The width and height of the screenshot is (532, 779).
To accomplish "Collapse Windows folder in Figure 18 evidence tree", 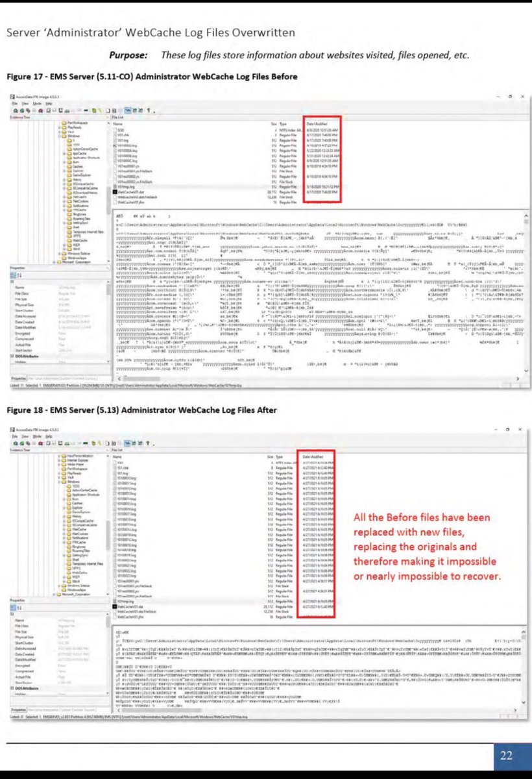I will point(59,482).
